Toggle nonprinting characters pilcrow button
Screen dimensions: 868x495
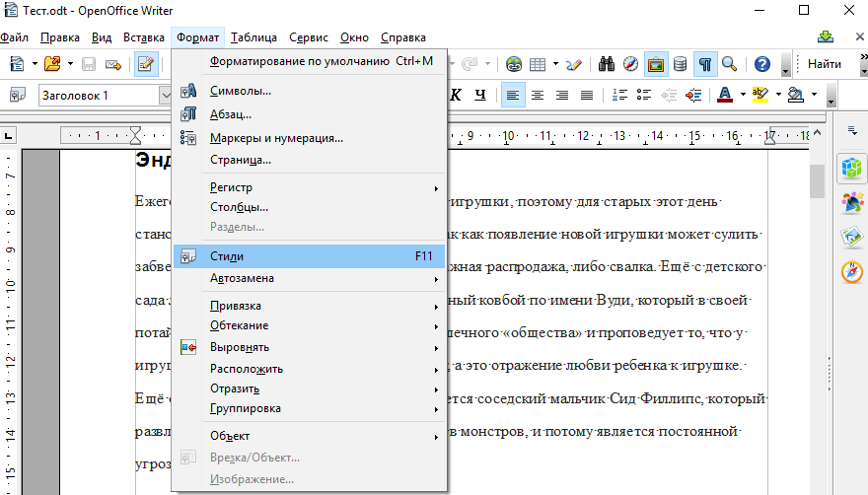coord(705,64)
